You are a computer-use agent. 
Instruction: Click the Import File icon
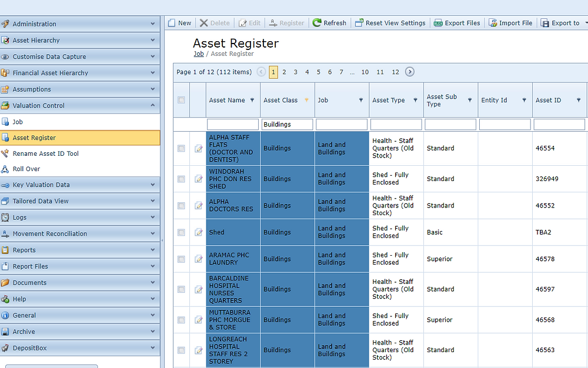click(493, 23)
